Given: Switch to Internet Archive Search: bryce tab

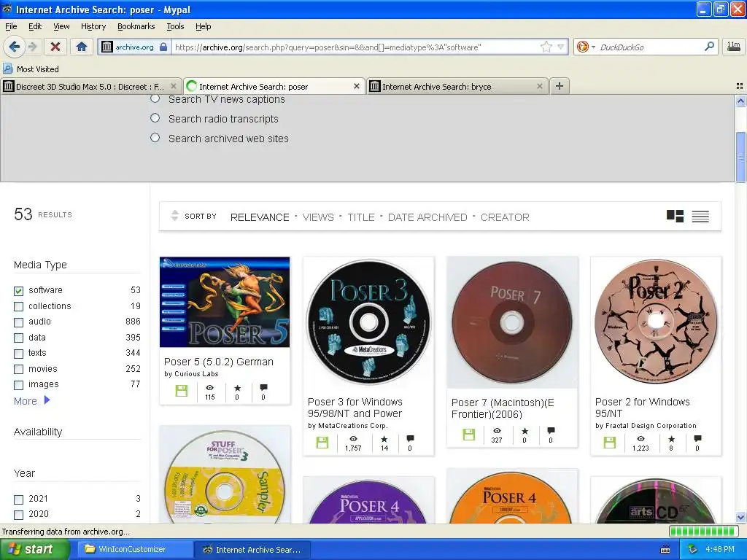Looking at the screenshot, I should pos(436,86).
